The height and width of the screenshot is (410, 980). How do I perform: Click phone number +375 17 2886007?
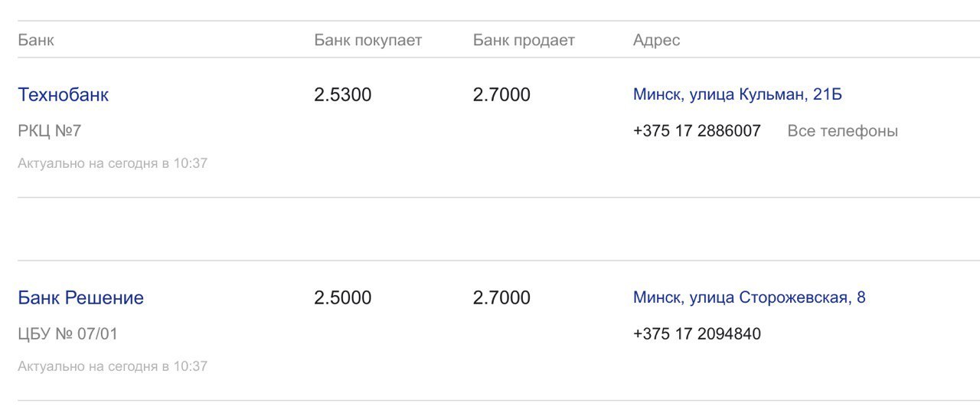(x=697, y=131)
